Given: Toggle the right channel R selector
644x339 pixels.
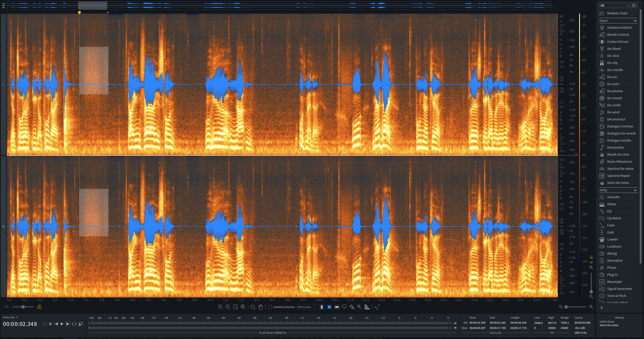Looking at the screenshot, I should [4, 227].
